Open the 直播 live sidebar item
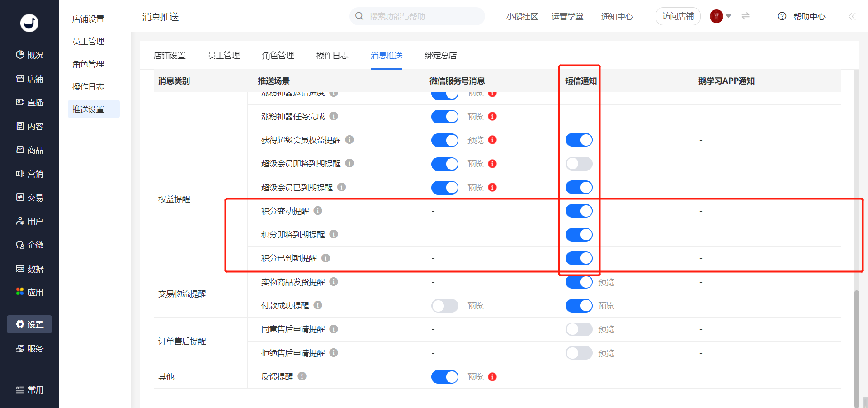 tap(29, 102)
